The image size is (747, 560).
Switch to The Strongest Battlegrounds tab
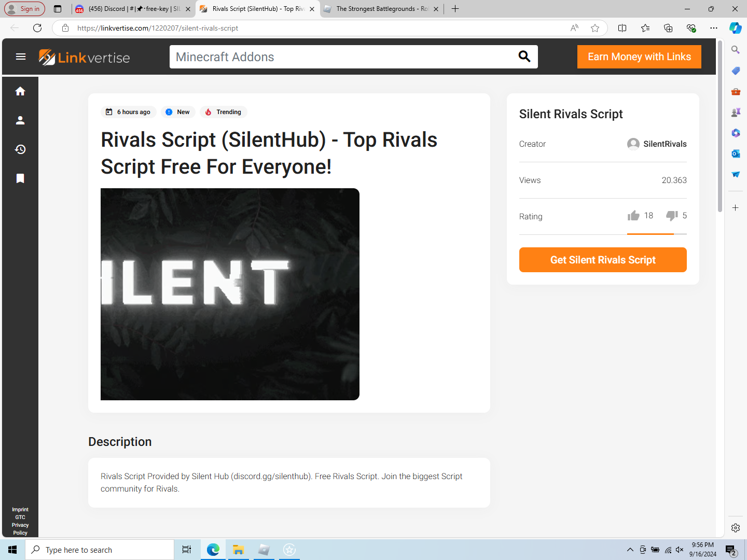point(382,9)
